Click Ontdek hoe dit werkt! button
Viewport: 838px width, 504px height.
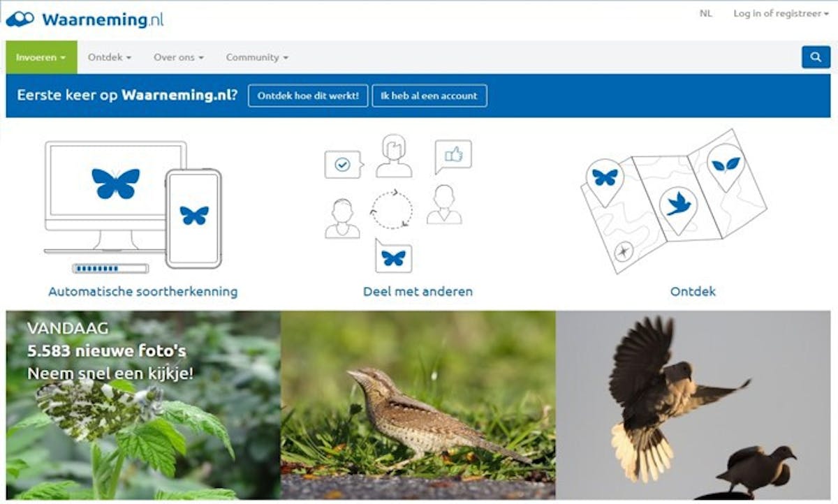(x=308, y=96)
